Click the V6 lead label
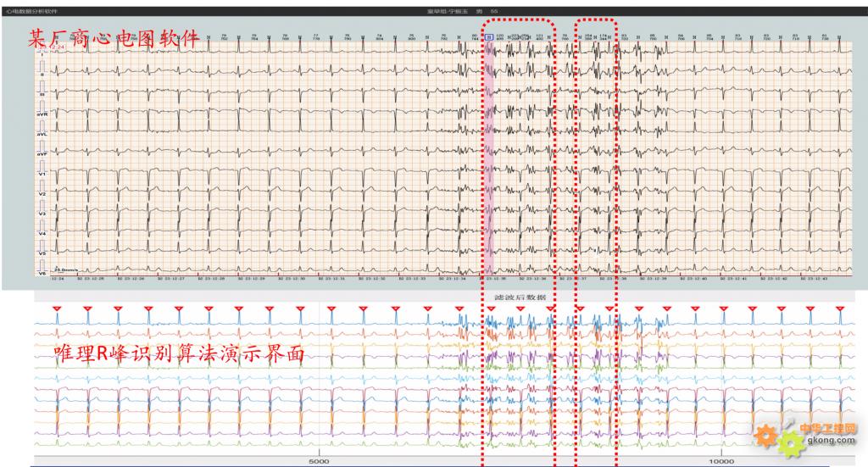 (41, 272)
